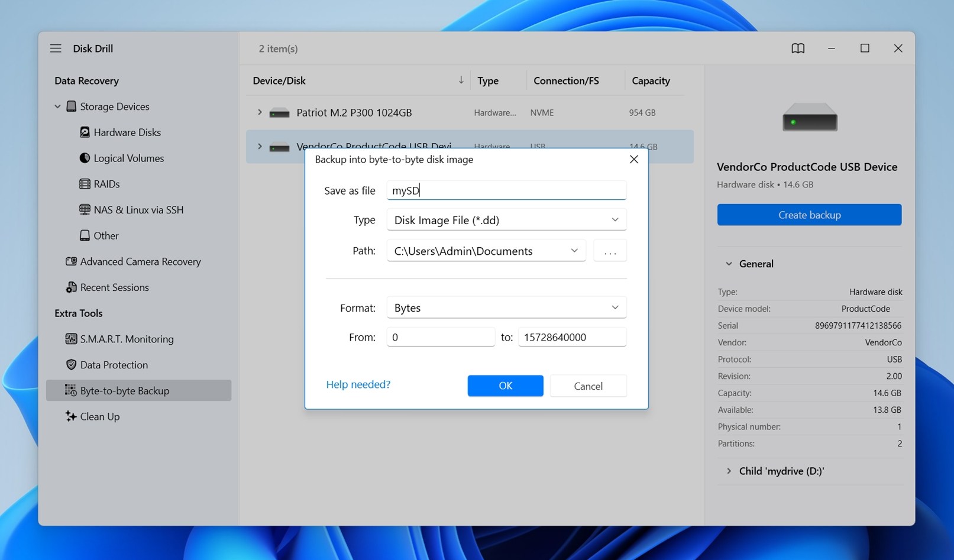Select the Hardware Disks sidebar icon
Image resolution: width=954 pixels, height=560 pixels.
[85, 132]
